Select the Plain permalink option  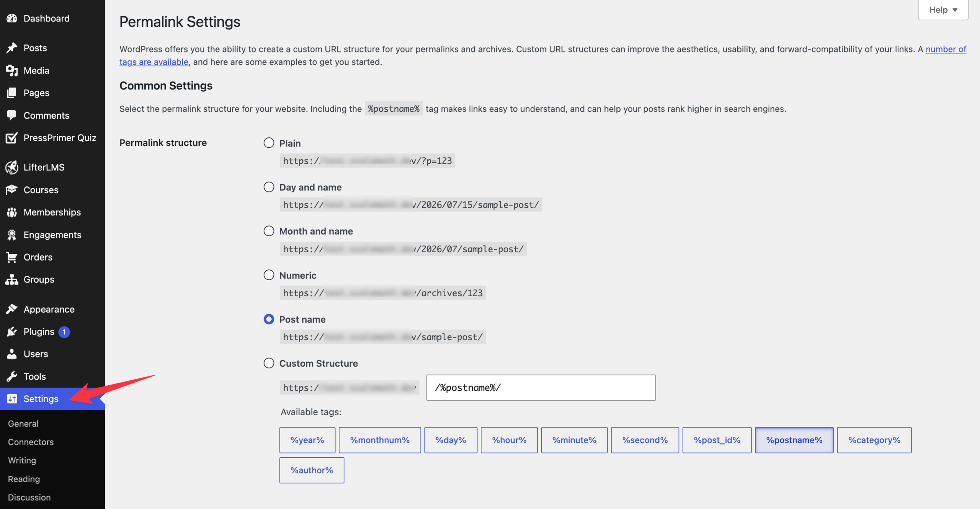pos(269,143)
